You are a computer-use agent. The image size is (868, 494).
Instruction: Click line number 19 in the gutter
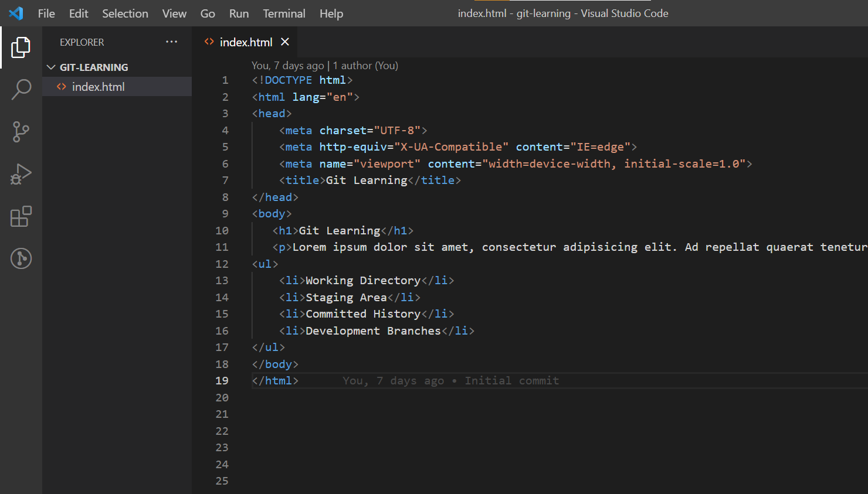click(222, 381)
